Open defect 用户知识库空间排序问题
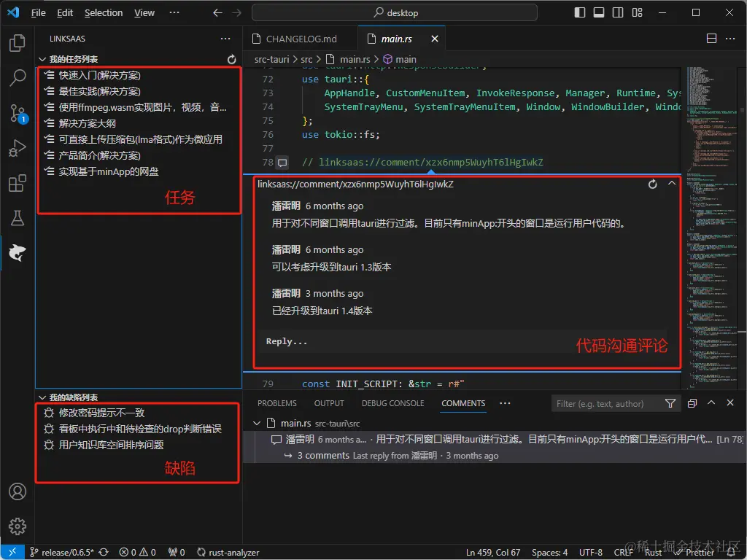747x560 pixels. (138, 445)
